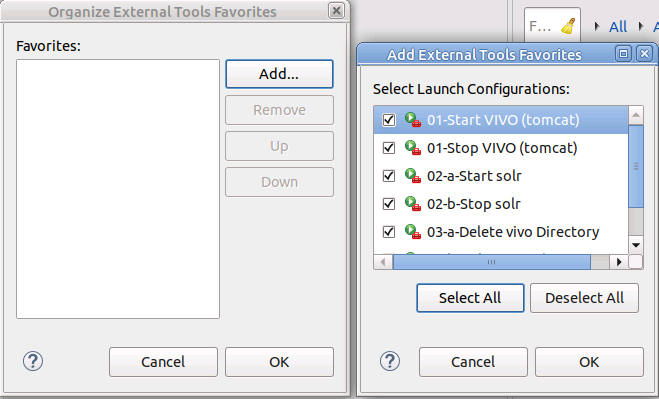Click the vertical scrollbar thumb in configurations list
The image size is (659, 399).
(x=636, y=166)
